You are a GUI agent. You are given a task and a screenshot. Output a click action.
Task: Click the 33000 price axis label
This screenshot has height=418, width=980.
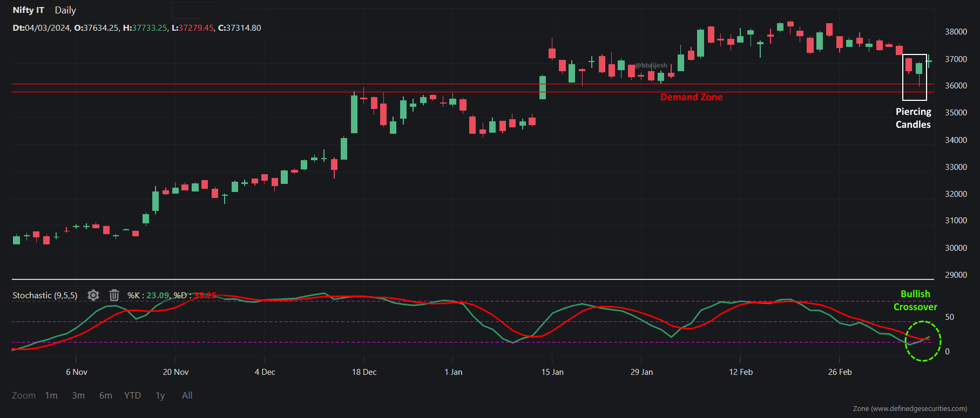pyautogui.click(x=956, y=167)
